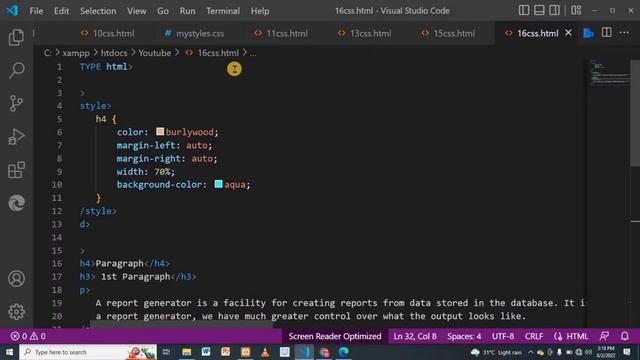Open the Source Control view

(16, 103)
